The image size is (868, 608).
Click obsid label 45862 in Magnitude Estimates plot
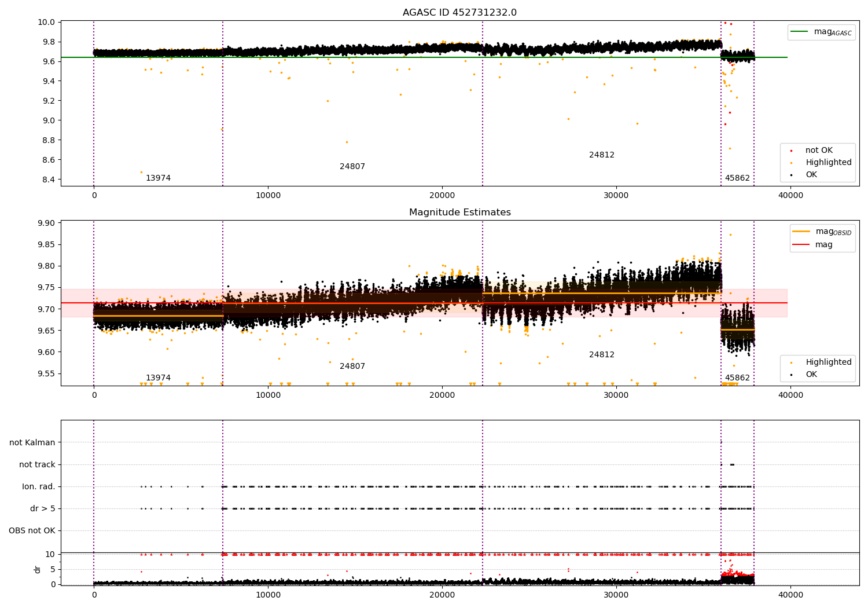(x=737, y=378)
